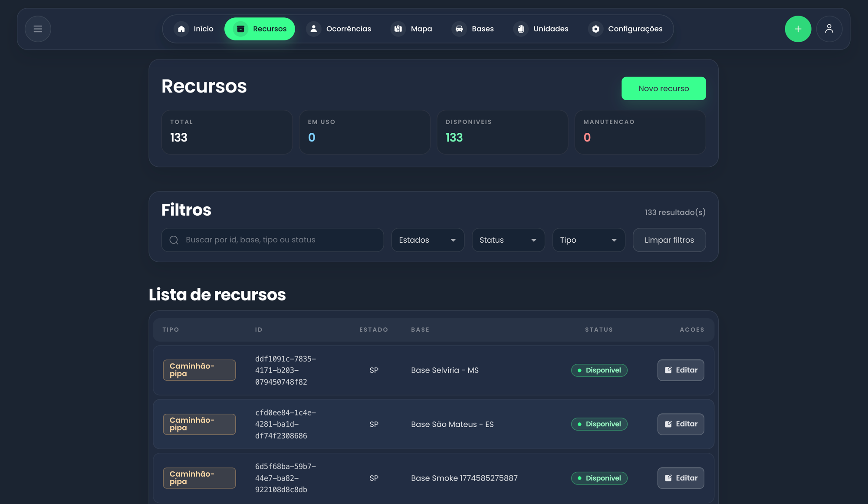Click the map icon in navigation

pyautogui.click(x=398, y=29)
